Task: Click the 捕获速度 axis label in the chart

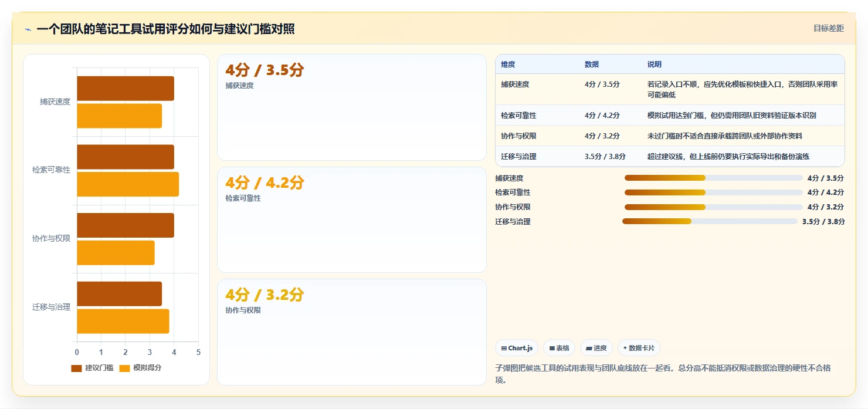Action: click(55, 102)
